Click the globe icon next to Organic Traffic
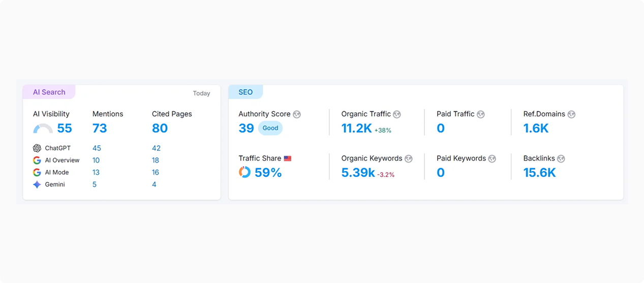Image resolution: width=644 pixels, height=283 pixels. pyautogui.click(x=397, y=114)
